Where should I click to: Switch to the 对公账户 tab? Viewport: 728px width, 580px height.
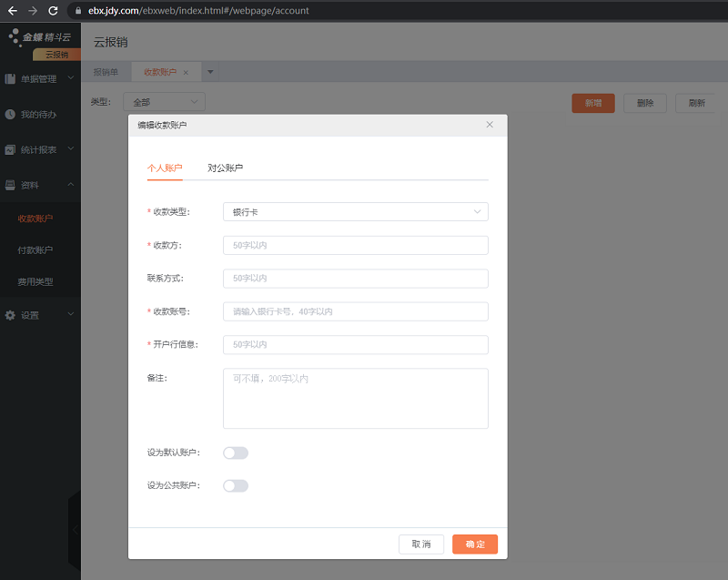point(225,168)
